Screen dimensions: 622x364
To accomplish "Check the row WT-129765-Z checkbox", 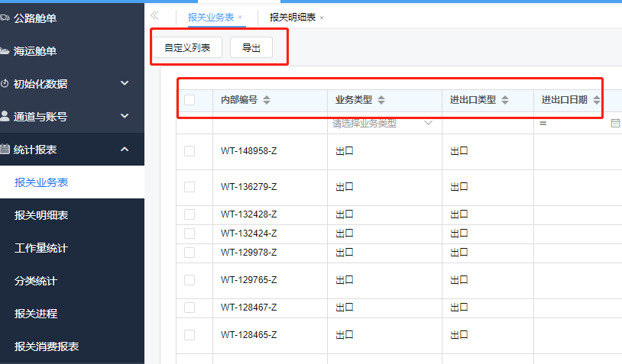I will pyautogui.click(x=190, y=280).
